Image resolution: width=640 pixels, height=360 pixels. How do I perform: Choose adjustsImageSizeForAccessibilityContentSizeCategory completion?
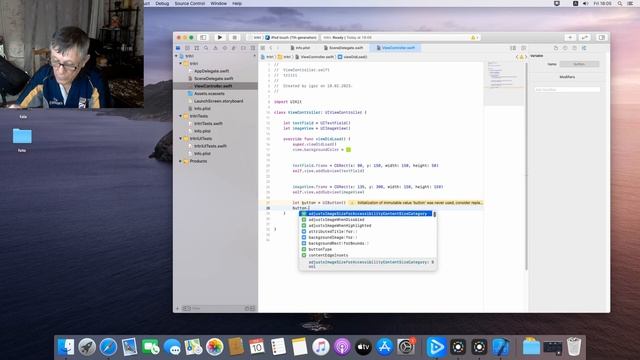[366, 214]
